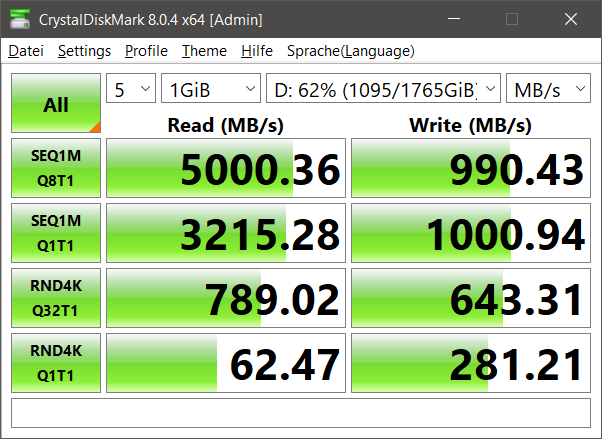Run the SEQ1M Q8T1 test
This screenshot has height=439, width=602.
56,168
